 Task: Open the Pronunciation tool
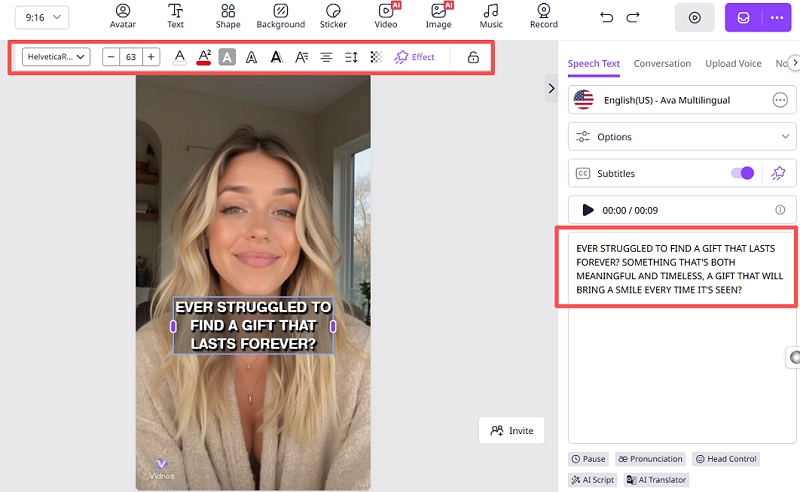[x=650, y=459]
